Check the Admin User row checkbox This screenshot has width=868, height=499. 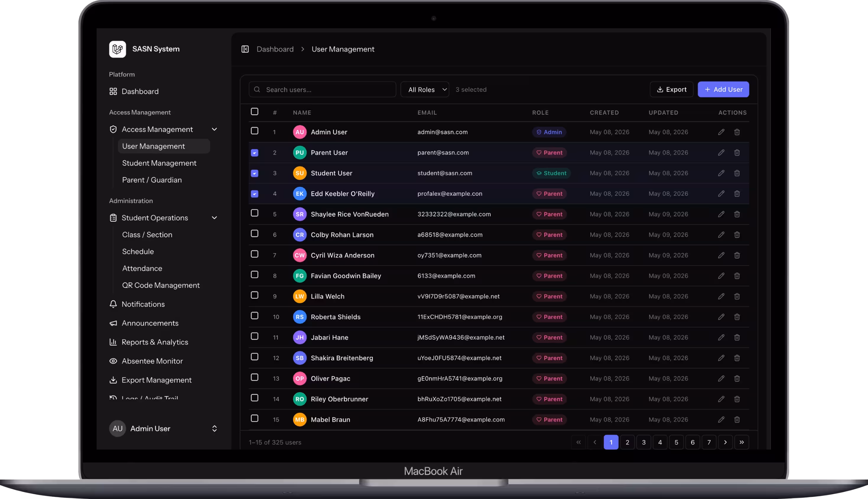[254, 131]
